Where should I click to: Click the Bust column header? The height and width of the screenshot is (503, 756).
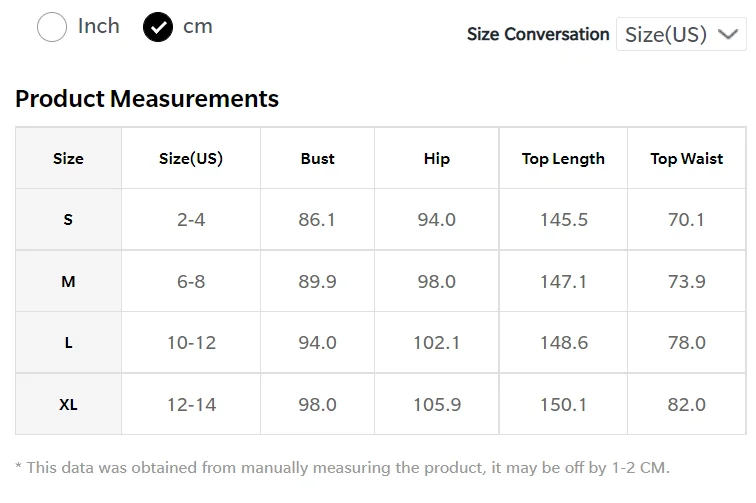[317, 158]
